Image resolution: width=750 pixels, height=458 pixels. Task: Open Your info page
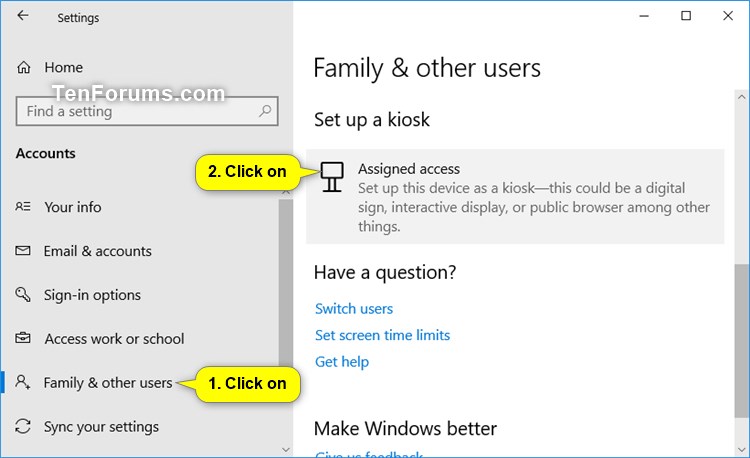(x=73, y=207)
